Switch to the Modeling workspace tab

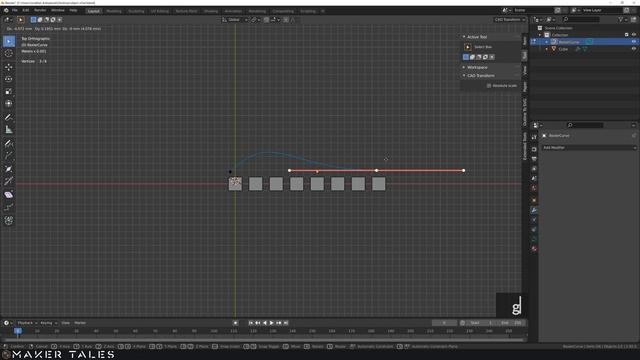(114, 11)
